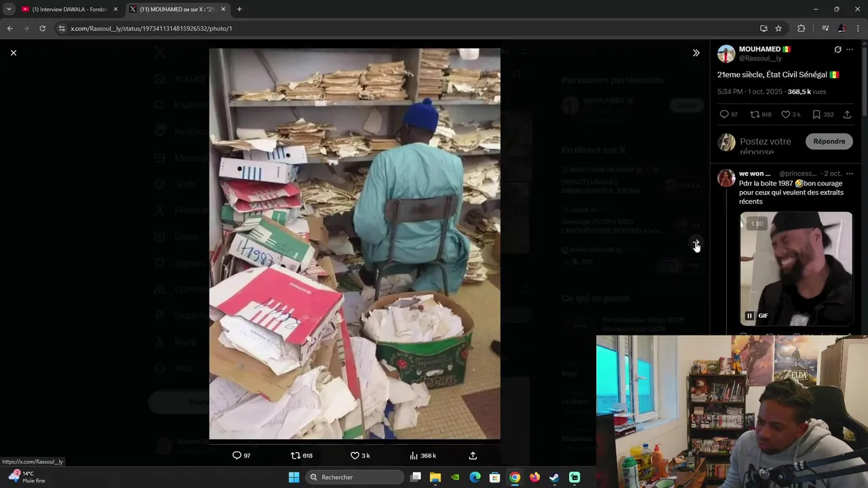Open the Chrome extensions puzzle icon
The width and height of the screenshot is (868, 488).
pos(801,28)
